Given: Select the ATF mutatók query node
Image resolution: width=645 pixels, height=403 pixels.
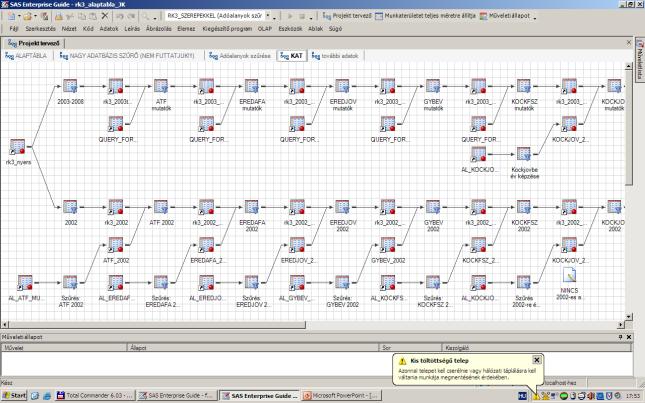Looking at the screenshot, I should tap(161, 86).
